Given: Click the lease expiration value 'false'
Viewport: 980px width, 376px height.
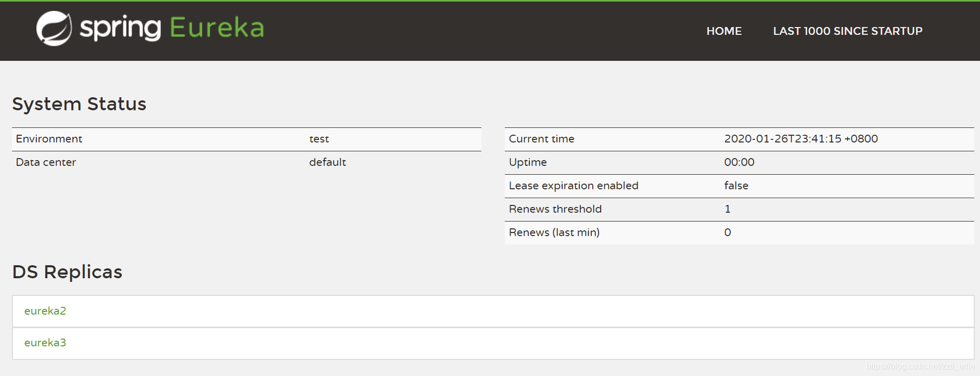Looking at the screenshot, I should click(736, 186).
